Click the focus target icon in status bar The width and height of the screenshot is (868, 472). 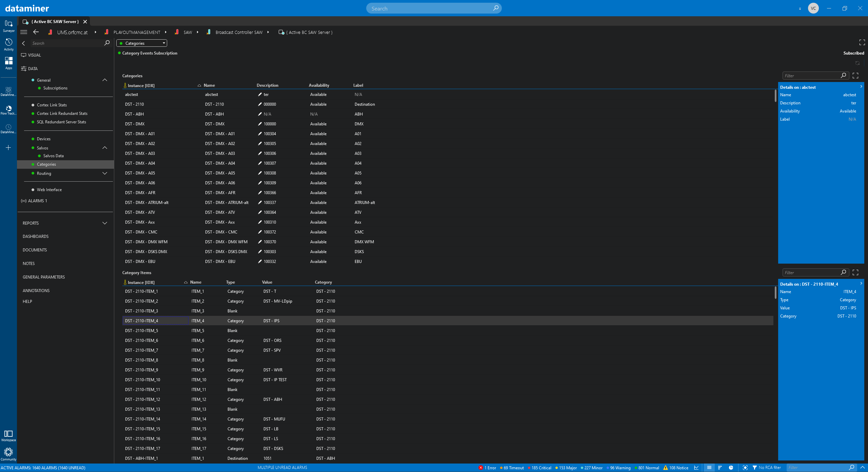pos(745,468)
